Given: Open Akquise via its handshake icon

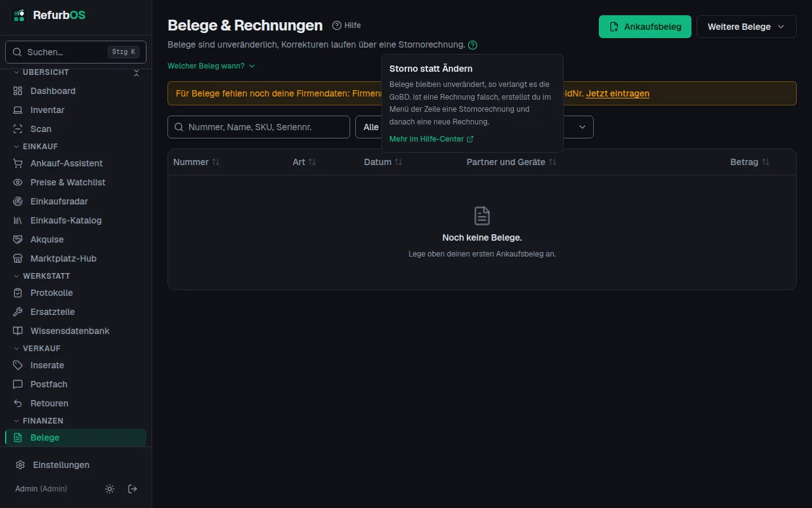Looking at the screenshot, I should [18, 239].
